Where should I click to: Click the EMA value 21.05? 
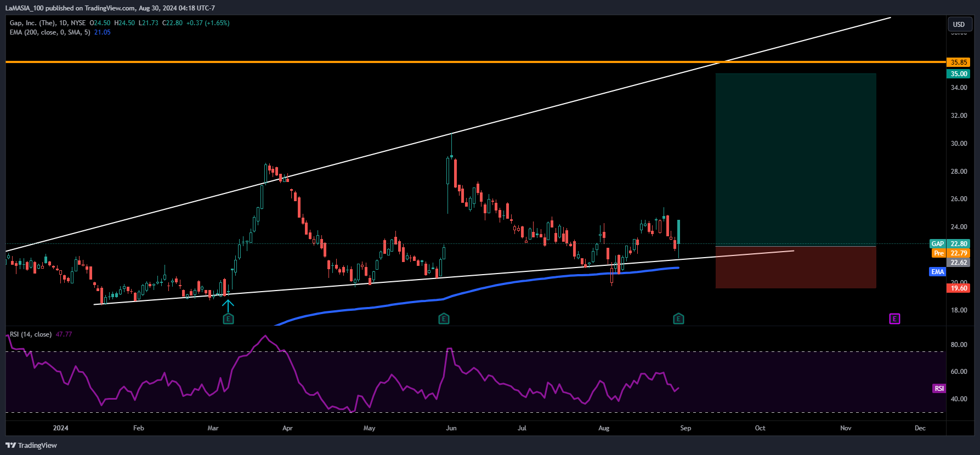click(103, 32)
